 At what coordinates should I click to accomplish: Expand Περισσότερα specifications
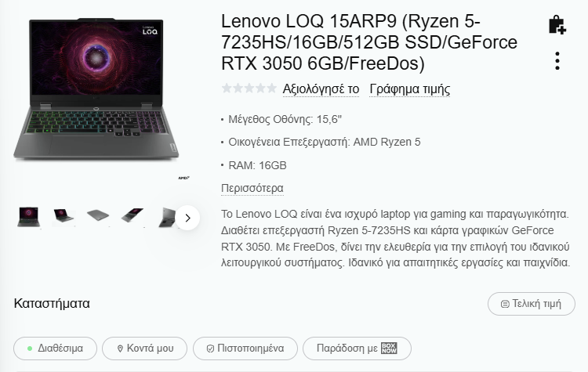[x=252, y=188]
